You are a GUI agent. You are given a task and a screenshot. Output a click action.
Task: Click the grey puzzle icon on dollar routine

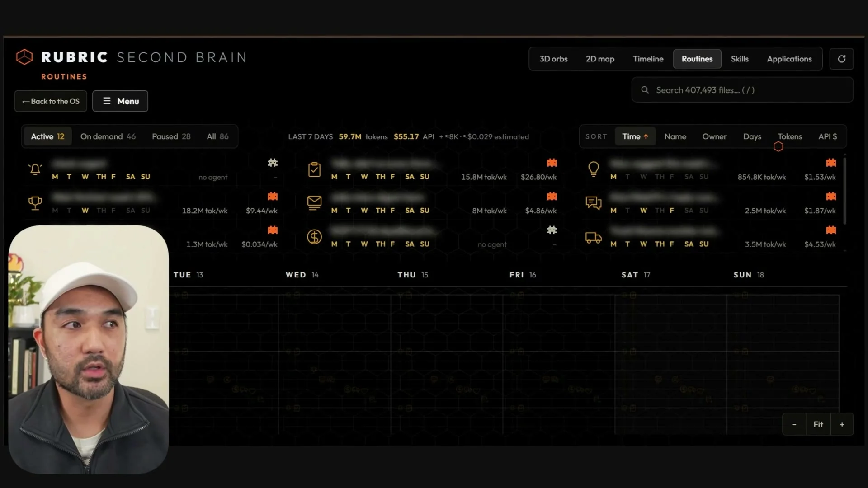(x=552, y=230)
